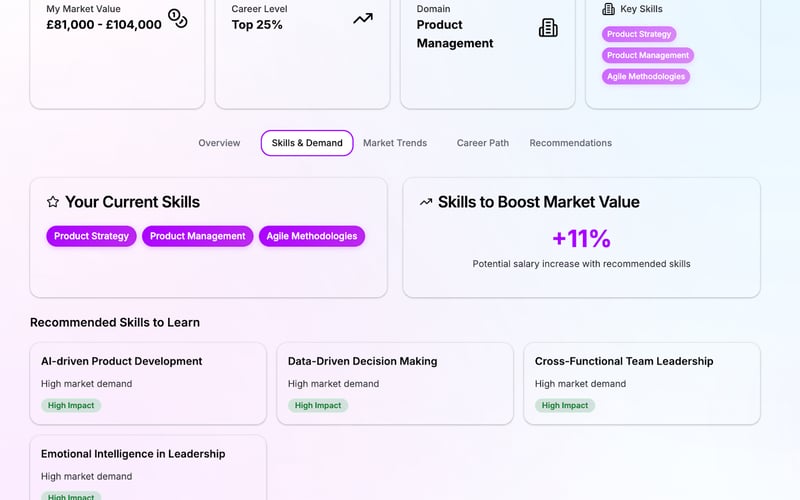The image size is (800, 500).
Task: Open the Cross-Functional Team Leadership card
Action: [x=642, y=383]
